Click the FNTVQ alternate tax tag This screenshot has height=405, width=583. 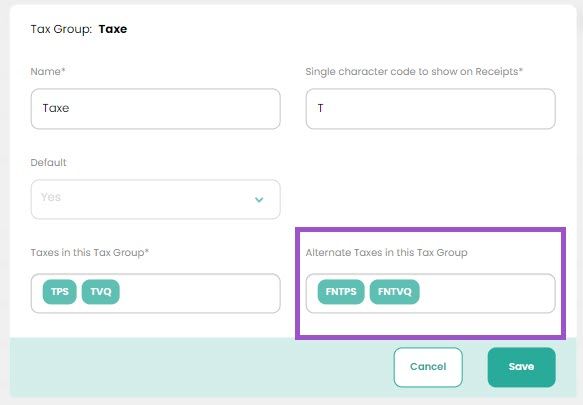point(394,292)
